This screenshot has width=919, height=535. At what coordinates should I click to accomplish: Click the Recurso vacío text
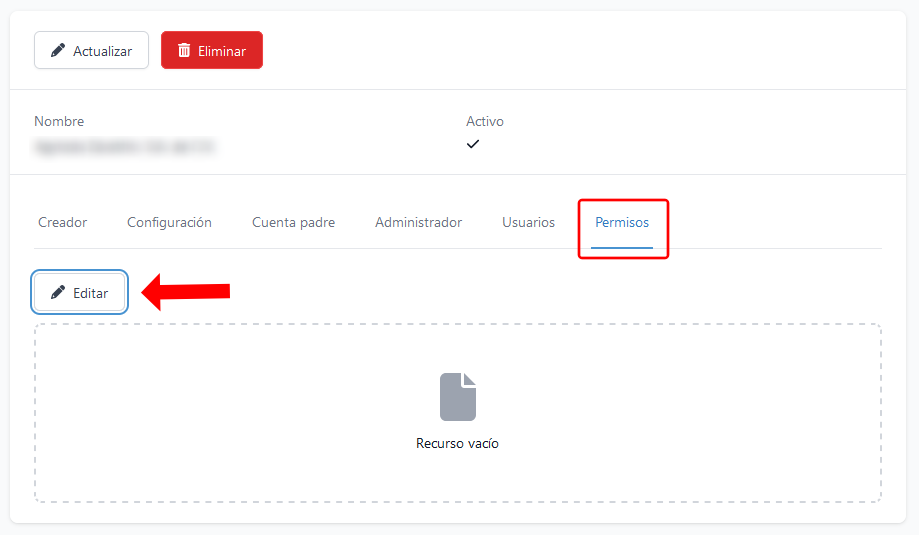[457, 443]
